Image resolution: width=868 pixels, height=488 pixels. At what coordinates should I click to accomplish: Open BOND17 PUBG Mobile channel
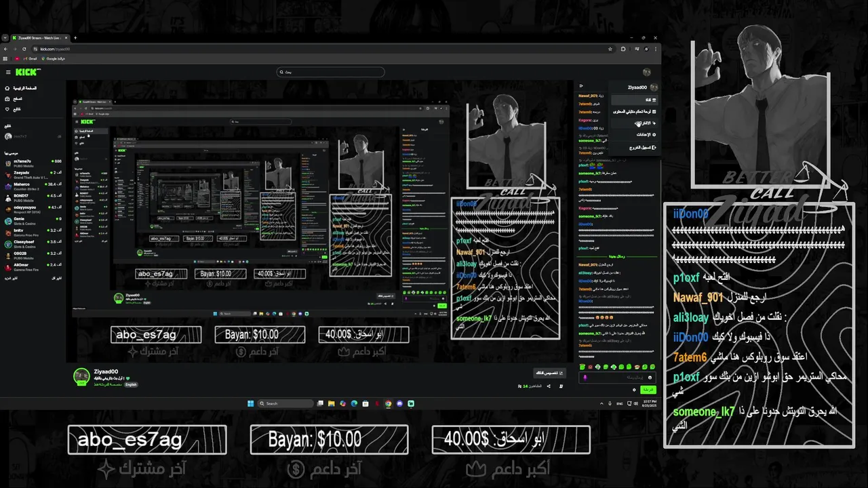(x=33, y=197)
